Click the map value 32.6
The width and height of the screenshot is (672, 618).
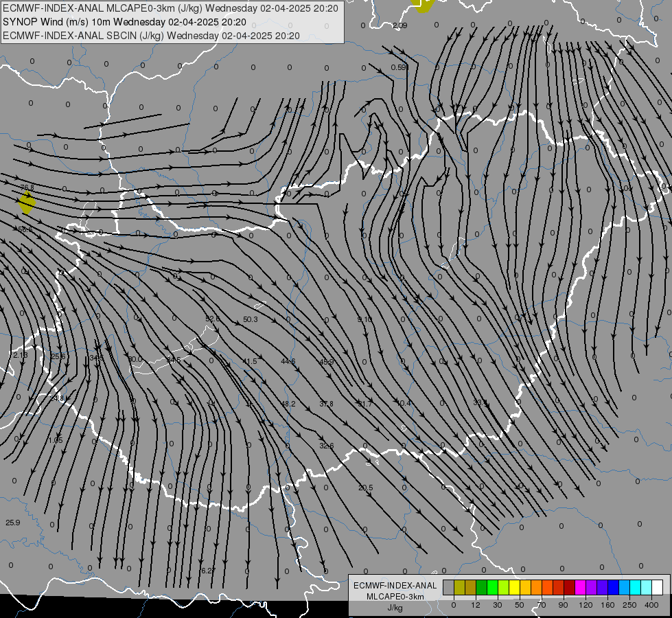tap(326, 446)
